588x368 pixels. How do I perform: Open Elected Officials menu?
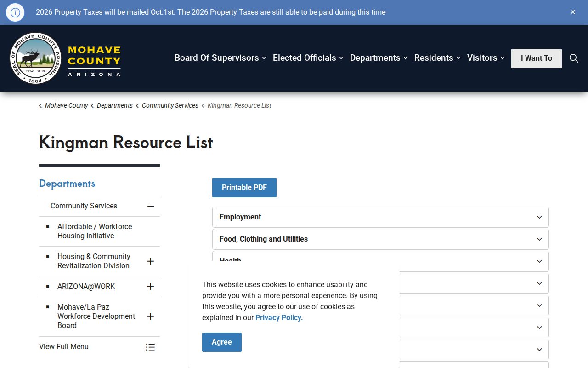(x=308, y=58)
